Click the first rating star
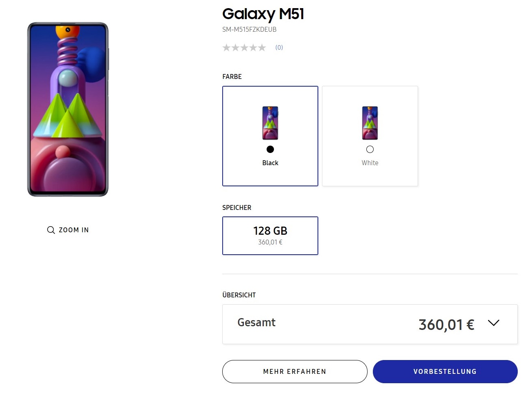The image size is (532, 395). (226, 48)
